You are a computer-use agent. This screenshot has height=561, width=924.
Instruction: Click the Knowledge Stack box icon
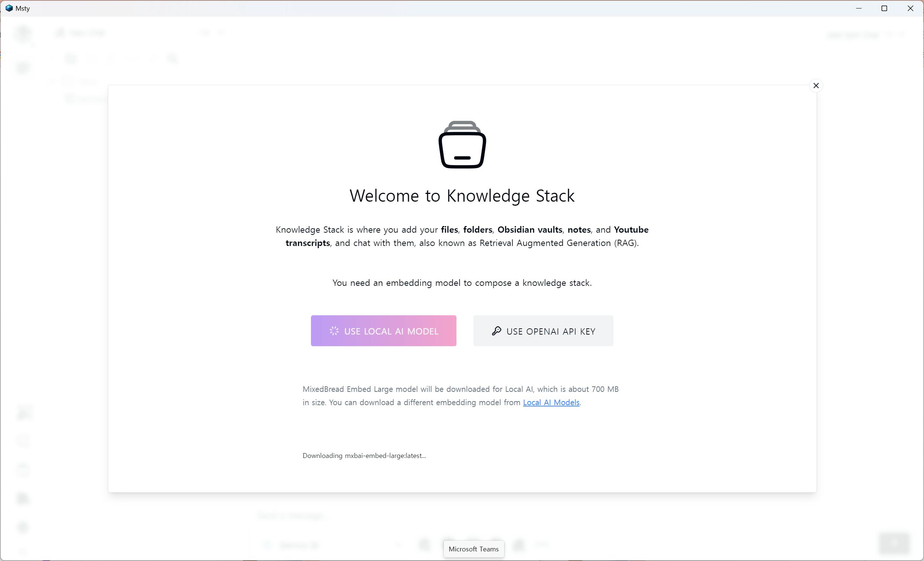(462, 145)
